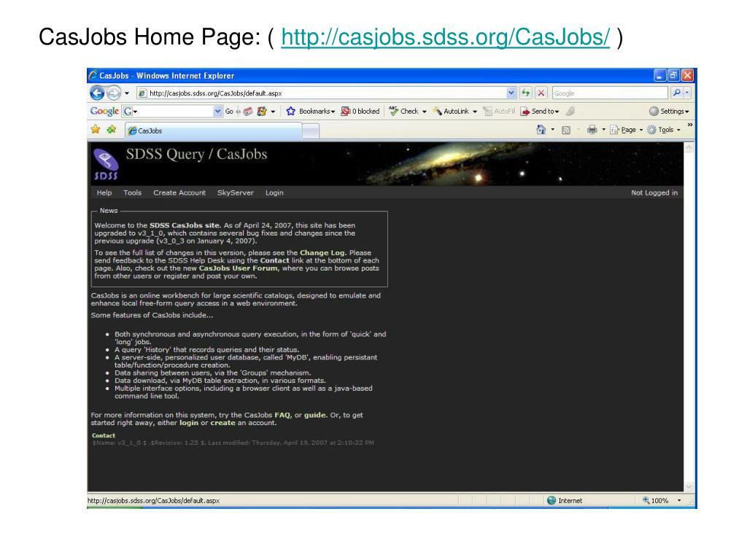Viewport: 747px width, 560px height.
Task: Click the Internet security zone indicator
Action: [x=565, y=501]
